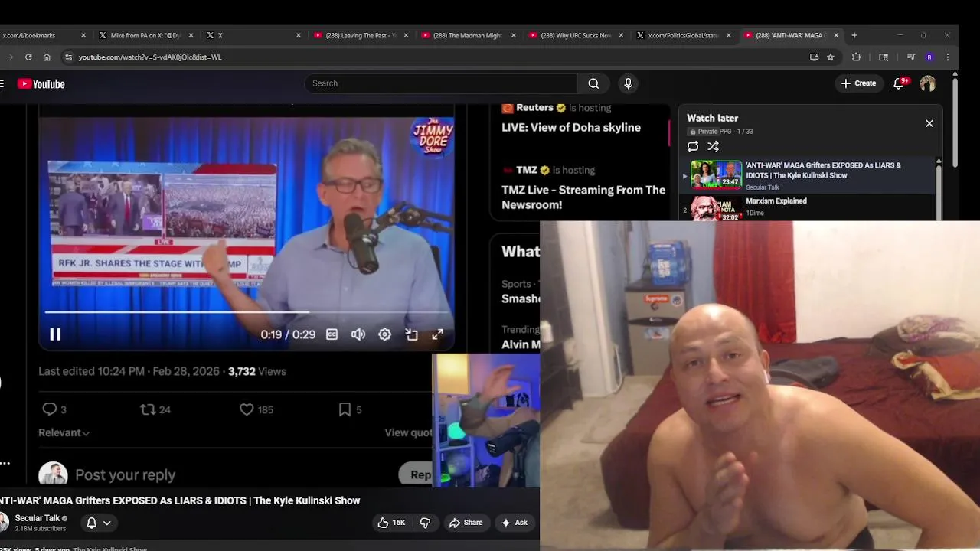
Task: Dislike the YouTube video
Action: [x=425, y=523]
